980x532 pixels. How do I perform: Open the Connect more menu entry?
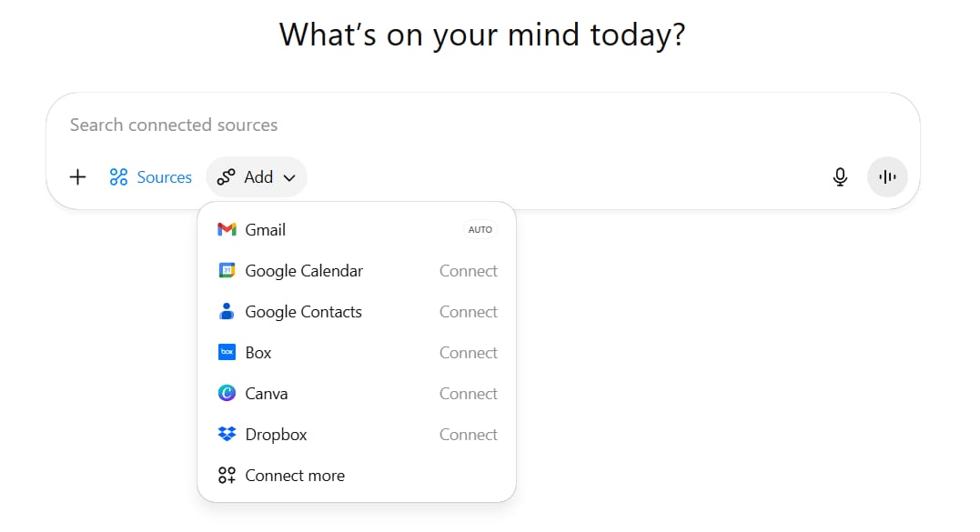click(294, 476)
